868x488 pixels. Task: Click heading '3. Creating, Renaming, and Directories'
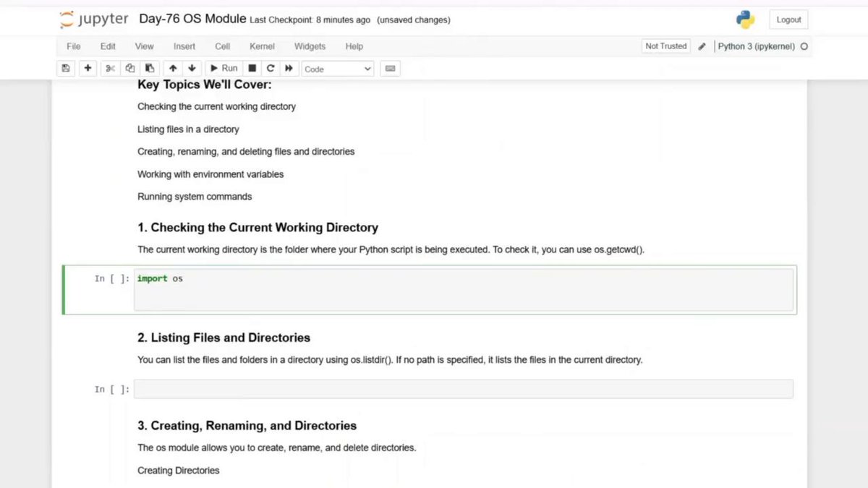[x=247, y=426]
